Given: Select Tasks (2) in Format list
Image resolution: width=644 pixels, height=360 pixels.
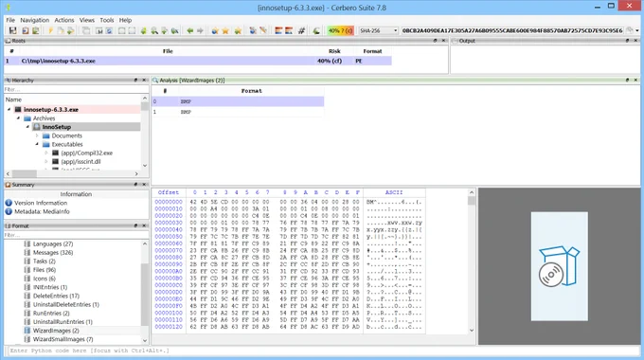Looking at the screenshot, I should [x=44, y=261].
